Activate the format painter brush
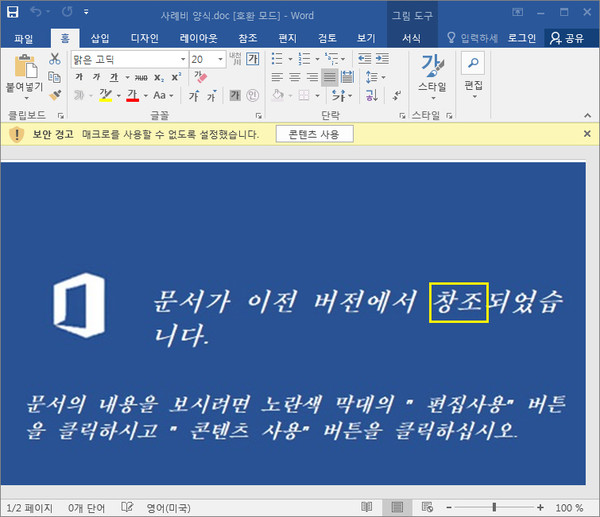The height and width of the screenshot is (517, 600). (x=55, y=95)
